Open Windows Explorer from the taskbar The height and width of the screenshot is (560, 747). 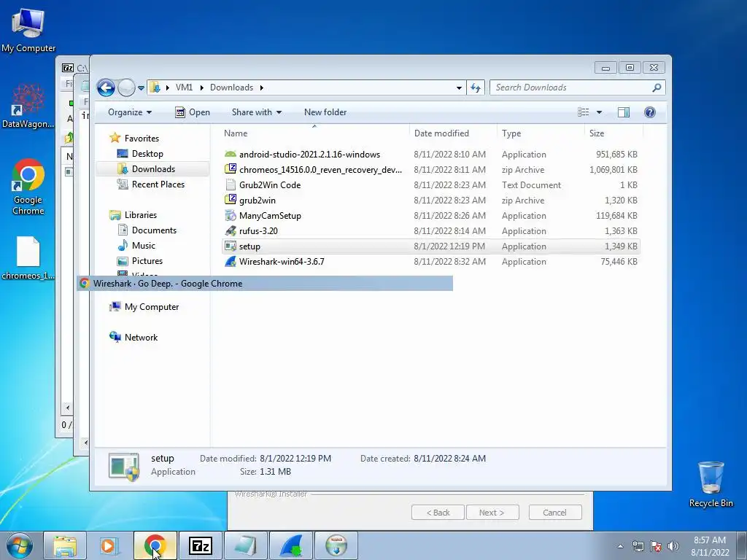[65, 545]
